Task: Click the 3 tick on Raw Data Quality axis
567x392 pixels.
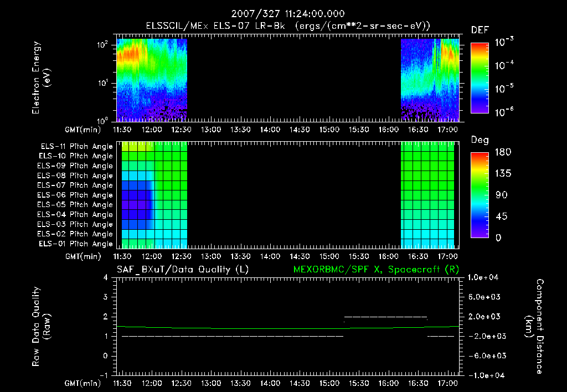Action: (105, 297)
